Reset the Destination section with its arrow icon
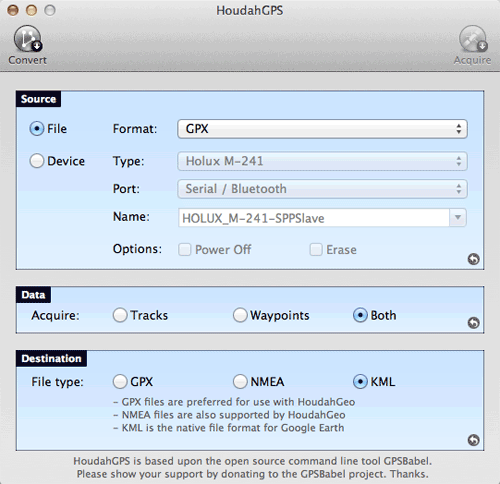The height and width of the screenshot is (484, 500). [x=473, y=440]
